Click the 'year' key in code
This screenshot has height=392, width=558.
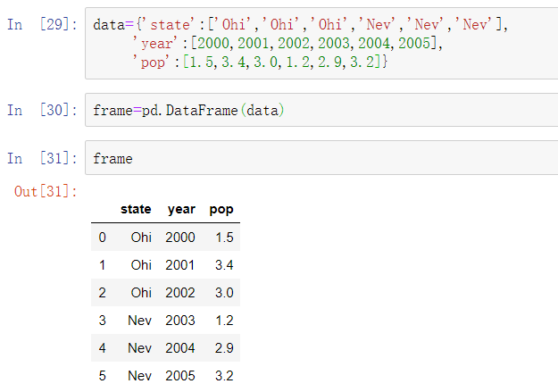(x=154, y=44)
